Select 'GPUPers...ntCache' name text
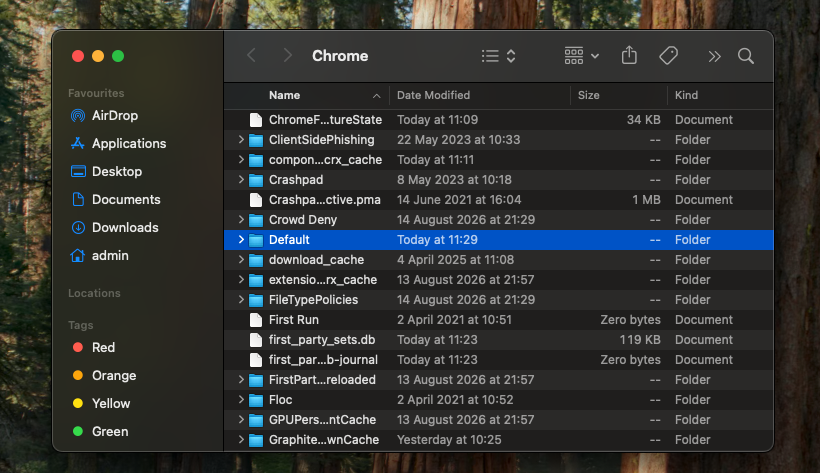The width and height of the screenshot is (820, 473). click(x=322, y=420)
